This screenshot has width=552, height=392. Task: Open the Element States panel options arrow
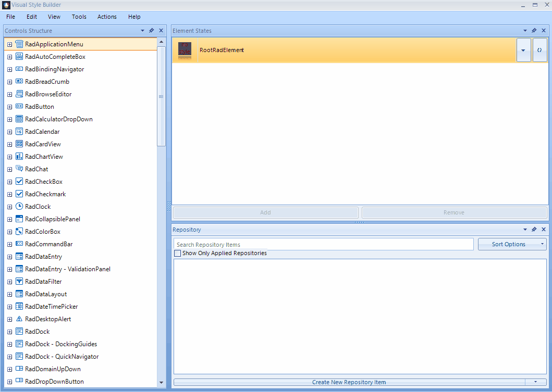pyautogui.click(x=525, y=31)
